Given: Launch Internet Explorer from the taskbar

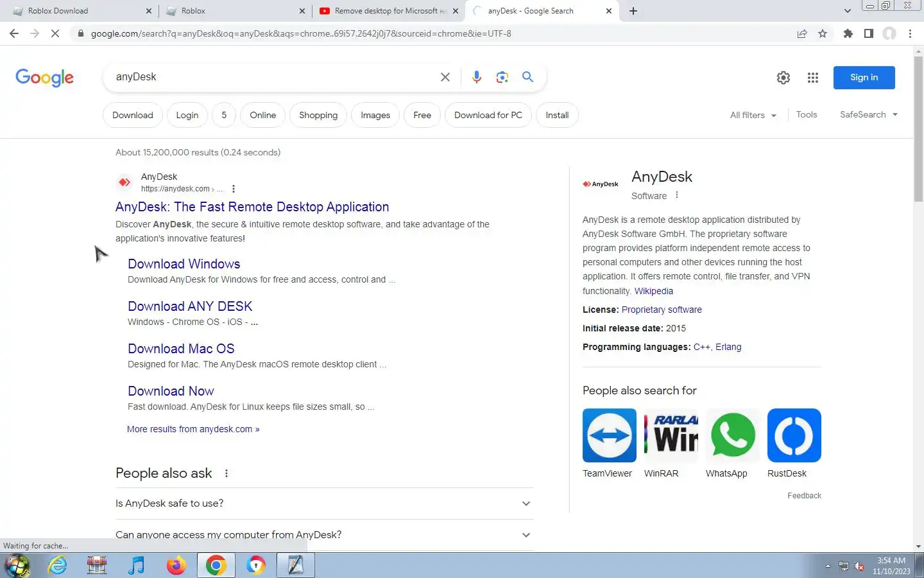Looking at the screenshot, I should click(x=58, y=566).
